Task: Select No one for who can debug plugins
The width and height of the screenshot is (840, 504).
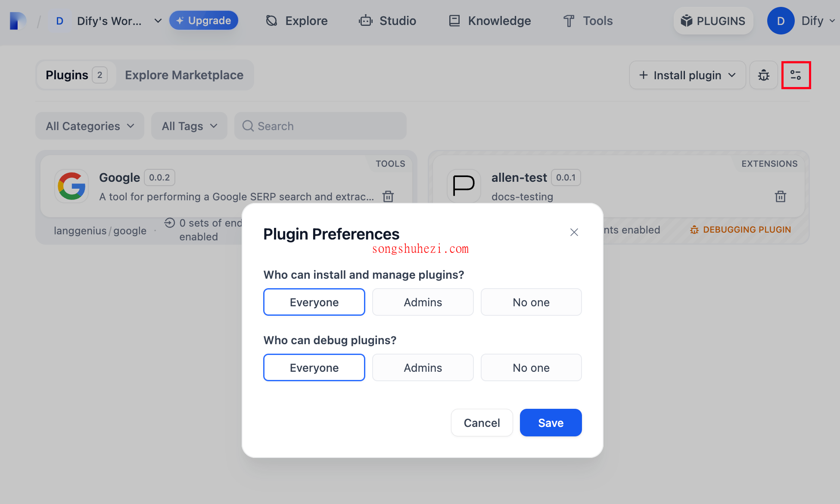Action: 531,367
